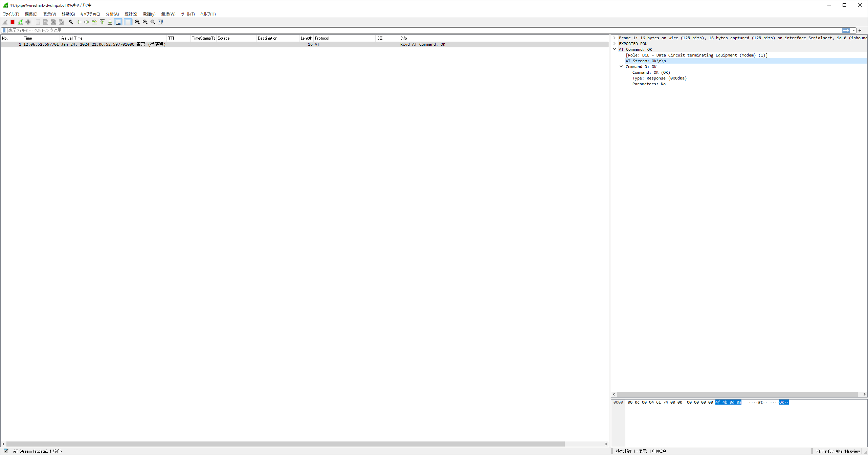The image size is (868, 455).
Task: Restart the current capture
Action: click(x=20, y=22)
